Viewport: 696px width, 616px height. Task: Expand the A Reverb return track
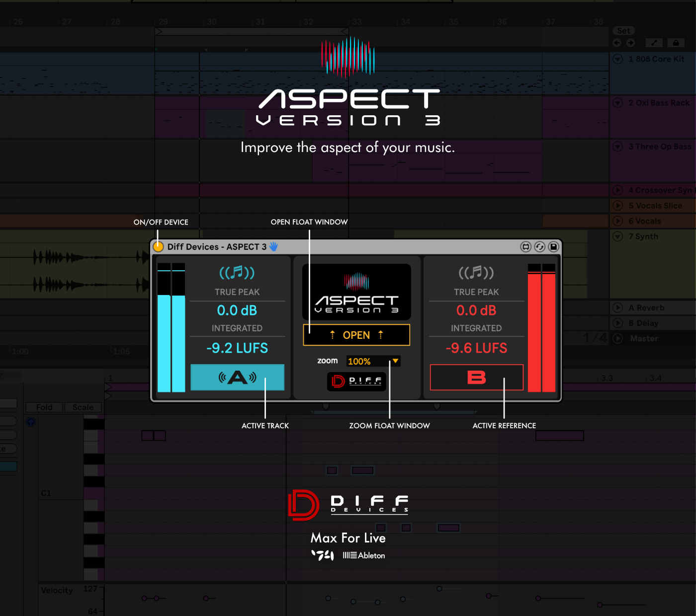click(617, 308)
